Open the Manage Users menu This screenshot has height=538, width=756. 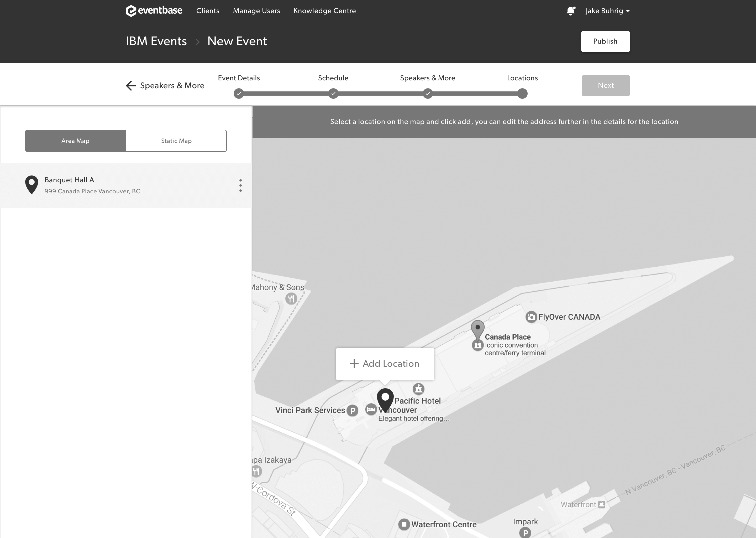[x=256, y=11]
